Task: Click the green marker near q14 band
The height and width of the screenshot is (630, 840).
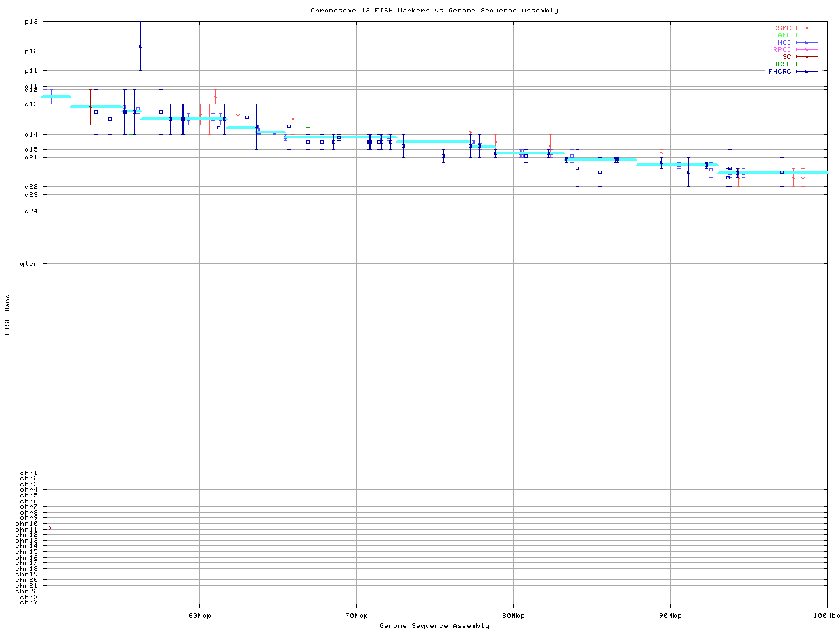Action: point(308,127)
